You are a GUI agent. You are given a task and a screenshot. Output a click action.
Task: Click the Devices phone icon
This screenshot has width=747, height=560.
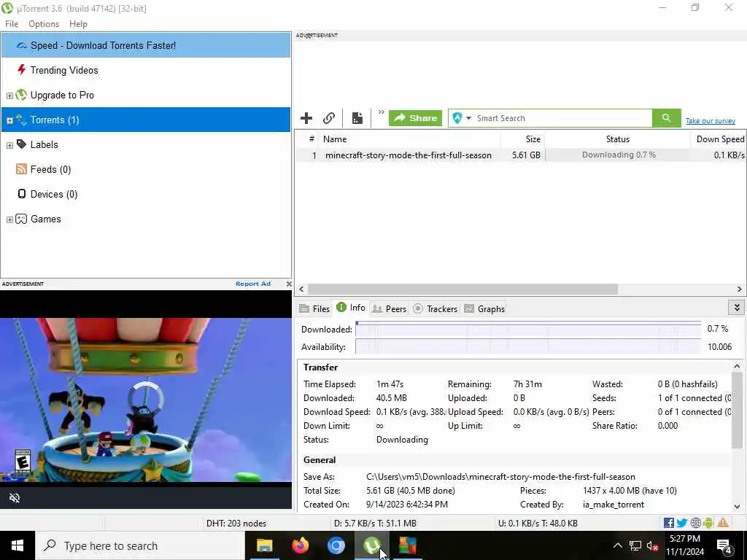(21, 194)
